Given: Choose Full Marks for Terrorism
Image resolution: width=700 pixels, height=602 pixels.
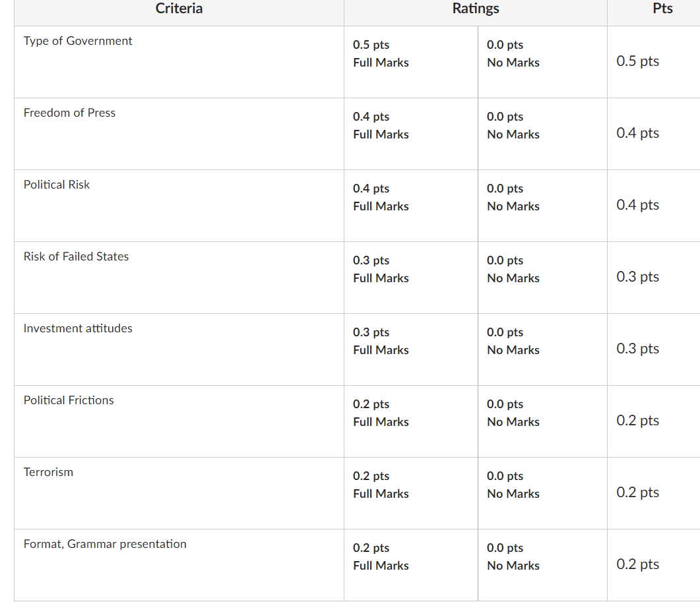Looking at the screenshot, I should point(411,493).
